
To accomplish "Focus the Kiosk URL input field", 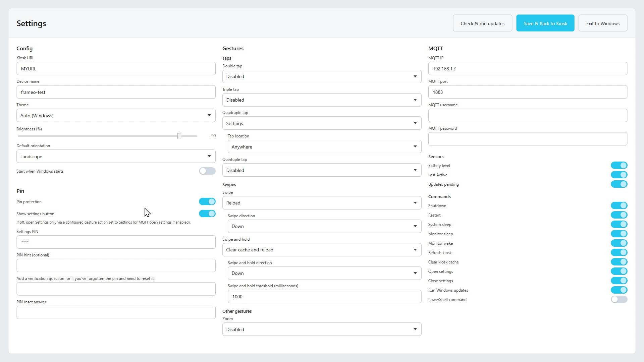I will (116, 69).
